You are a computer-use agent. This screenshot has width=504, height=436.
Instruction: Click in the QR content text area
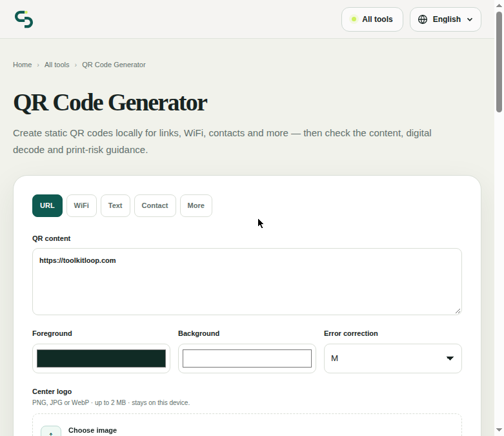click(x=247, y=282)
